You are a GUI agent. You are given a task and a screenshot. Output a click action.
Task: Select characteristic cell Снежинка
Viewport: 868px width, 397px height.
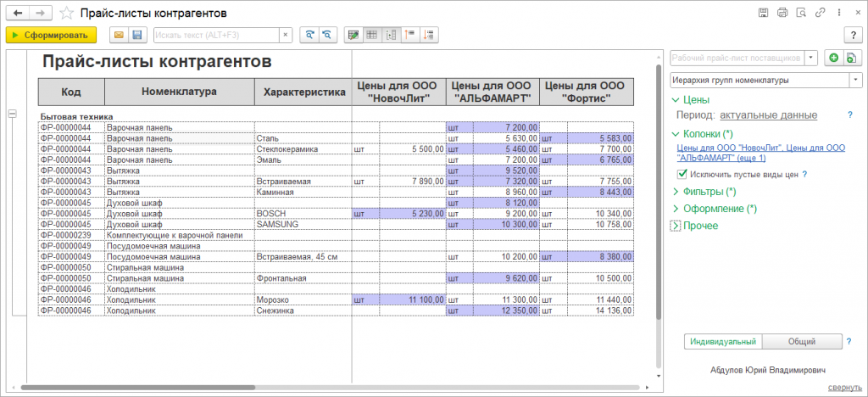click(x=303, y=310)
